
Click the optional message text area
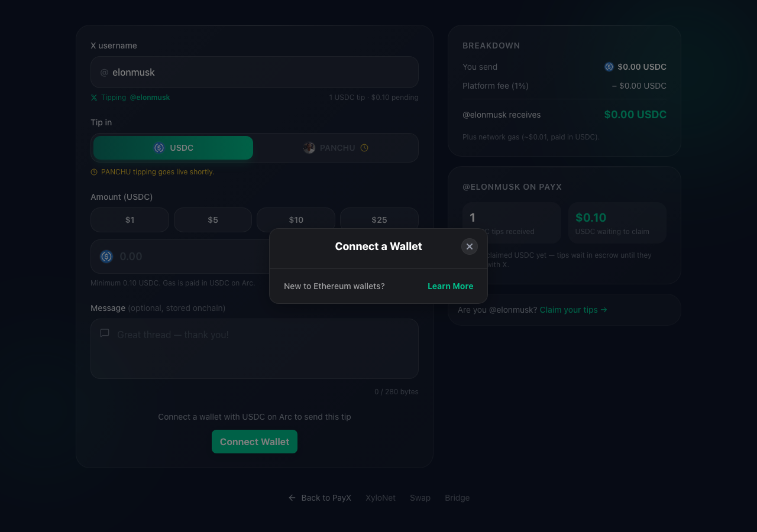click(254, 349)
